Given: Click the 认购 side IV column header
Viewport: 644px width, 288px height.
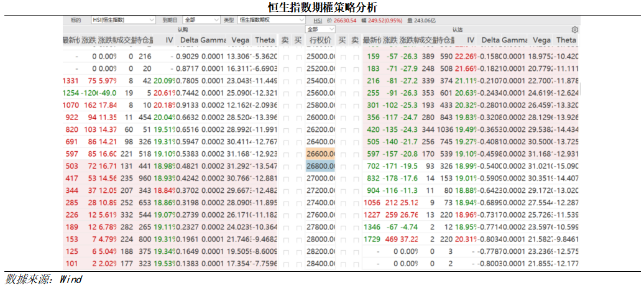Looking at the screenshot, I should [x=169, y=40].
